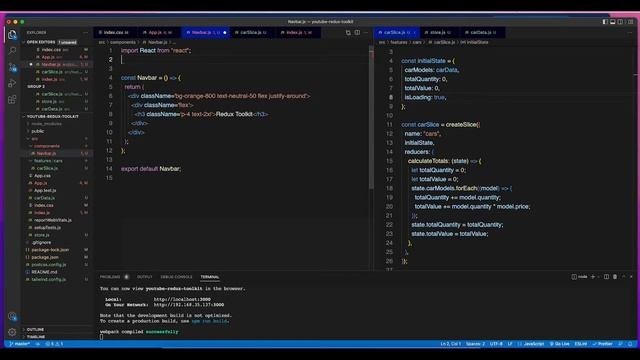Maximize the panel size chevron
The height and width of the screenshot is (360, 640).
coord(623,277)
